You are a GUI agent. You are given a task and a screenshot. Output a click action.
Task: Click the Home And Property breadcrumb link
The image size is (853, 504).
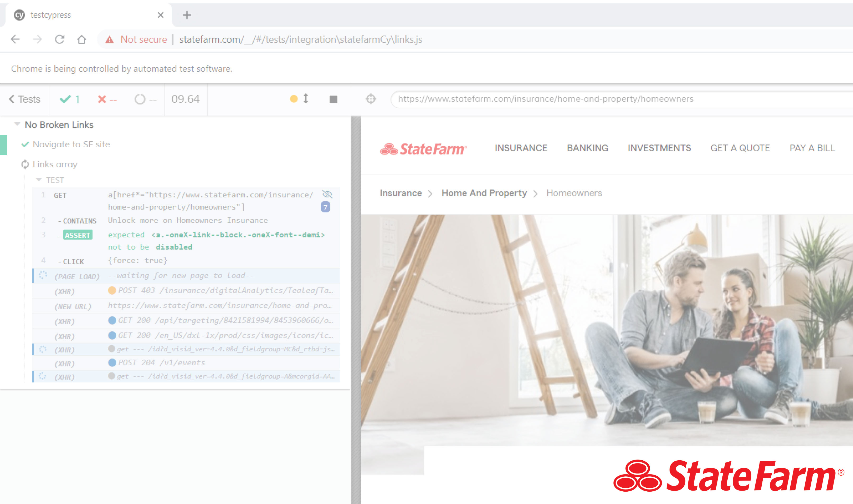(484, 193)
